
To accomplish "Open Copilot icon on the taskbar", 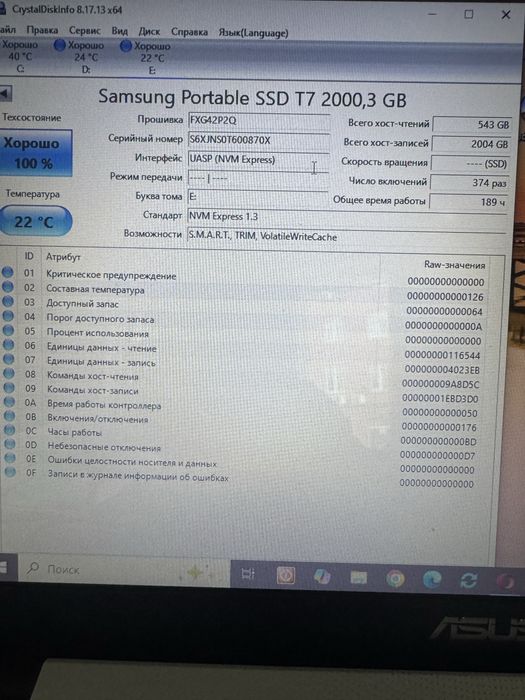I will click(x=322, y=576).
